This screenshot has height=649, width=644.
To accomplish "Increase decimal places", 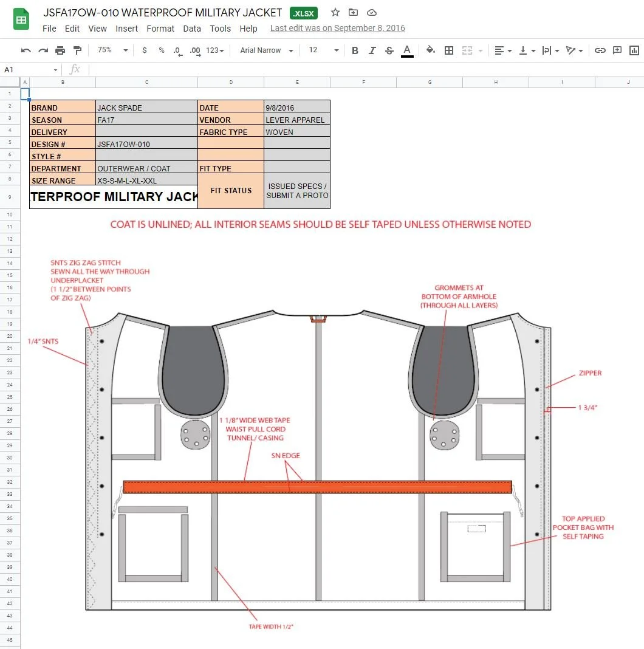I will [x=195, y=50].
